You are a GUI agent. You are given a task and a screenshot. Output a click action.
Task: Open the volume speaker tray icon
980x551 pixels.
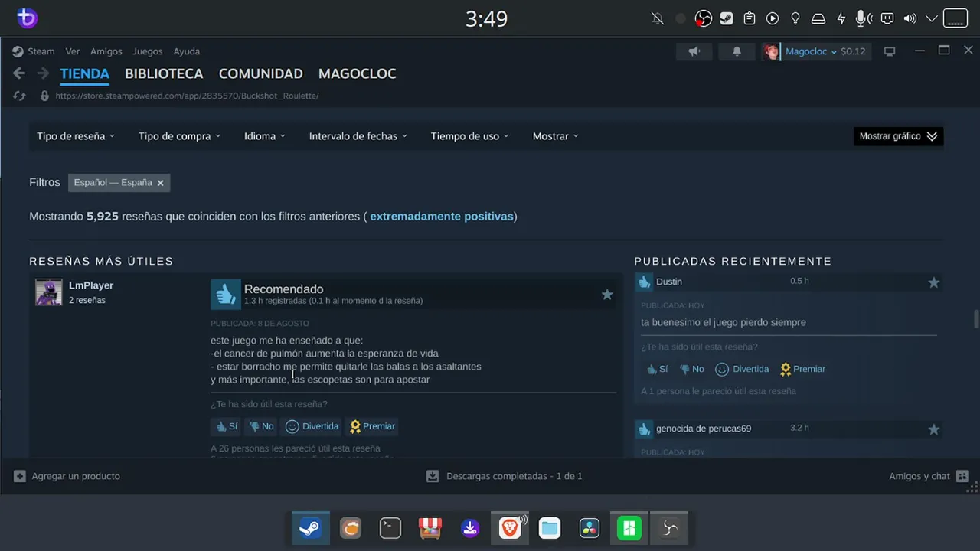coord(910,18)
